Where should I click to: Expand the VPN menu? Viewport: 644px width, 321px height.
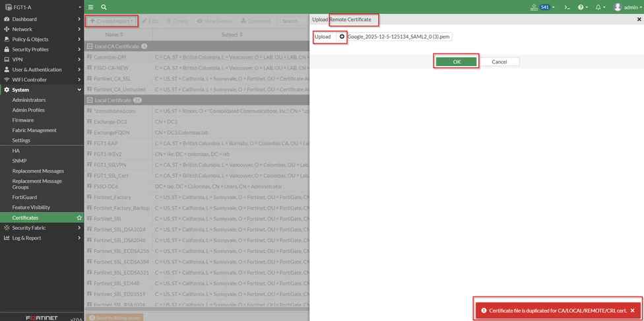point(79,59)
